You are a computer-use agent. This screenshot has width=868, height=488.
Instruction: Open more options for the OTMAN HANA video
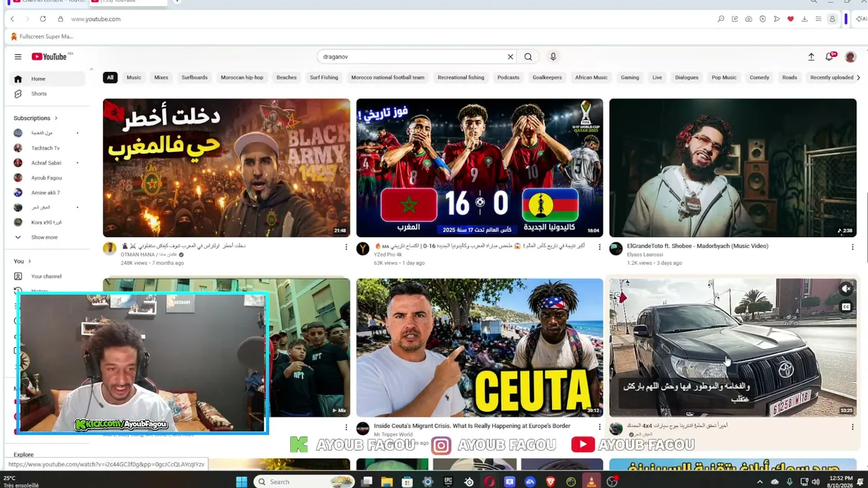[346, 247]
